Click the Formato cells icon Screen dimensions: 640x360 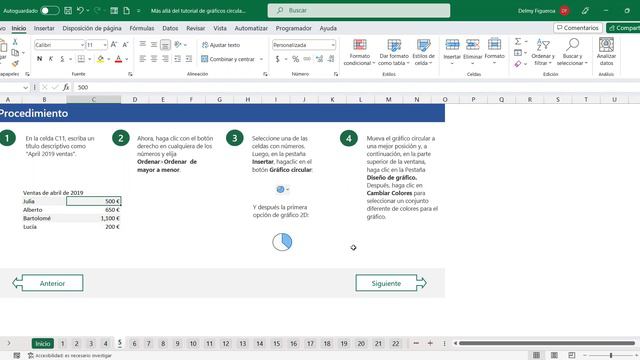tap(494, 44)
